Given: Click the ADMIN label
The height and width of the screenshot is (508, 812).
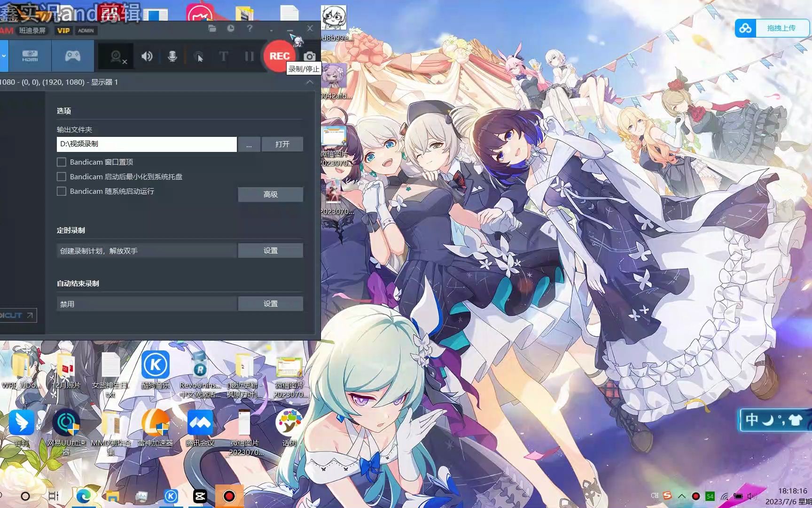Looking at the screenshot, I should click(86, 31).
